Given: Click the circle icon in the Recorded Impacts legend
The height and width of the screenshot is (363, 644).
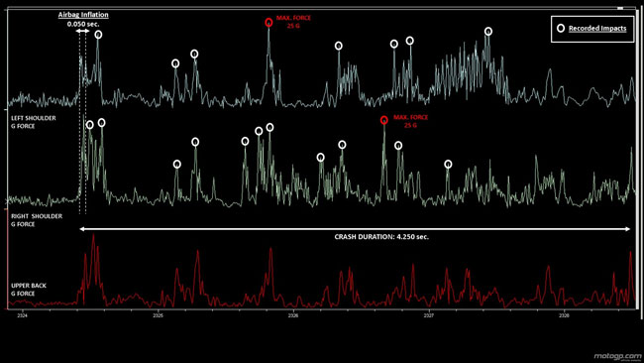Looking at the screenshot, I should pos(560,28).
